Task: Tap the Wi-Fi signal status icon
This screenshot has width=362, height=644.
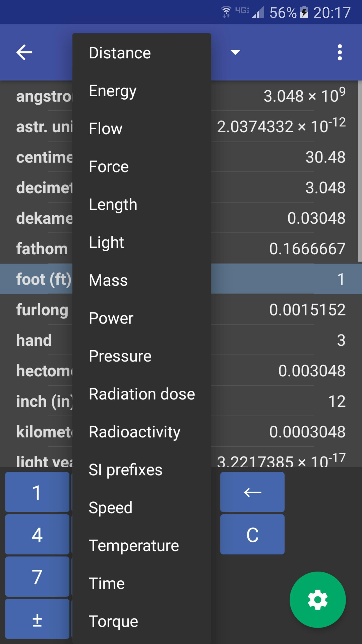Action: pos(226,12)
